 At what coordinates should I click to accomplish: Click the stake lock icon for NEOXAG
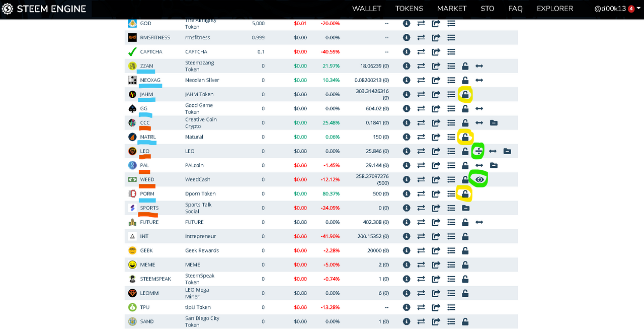[x=465, y=80]
